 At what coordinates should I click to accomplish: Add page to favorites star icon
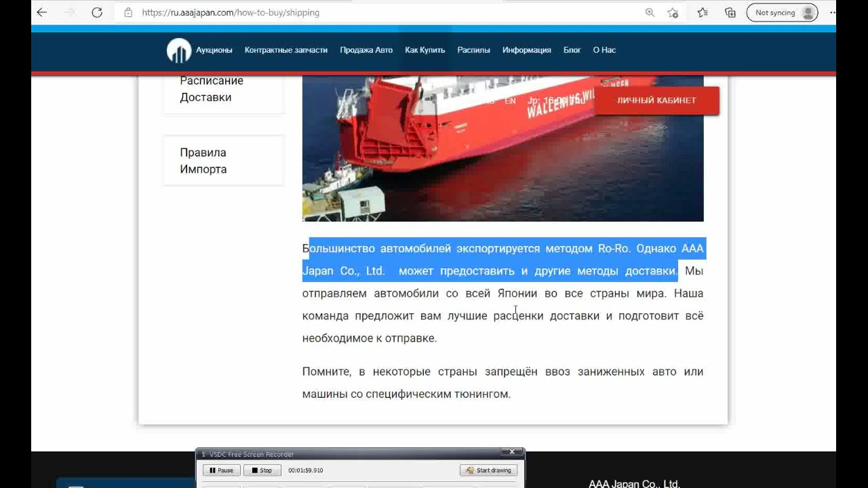pos(673,12)
